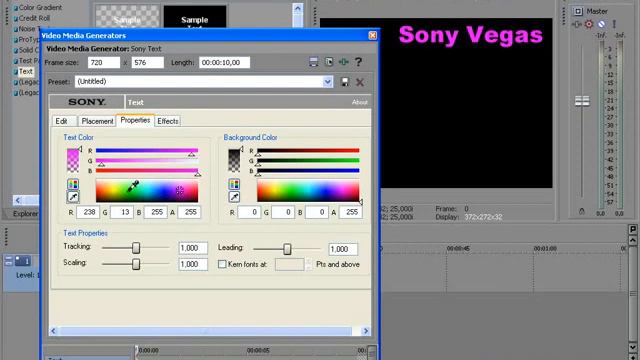Screen dimensions: 640x360
Task: Select Credit Roll generator
Action: 34,18
